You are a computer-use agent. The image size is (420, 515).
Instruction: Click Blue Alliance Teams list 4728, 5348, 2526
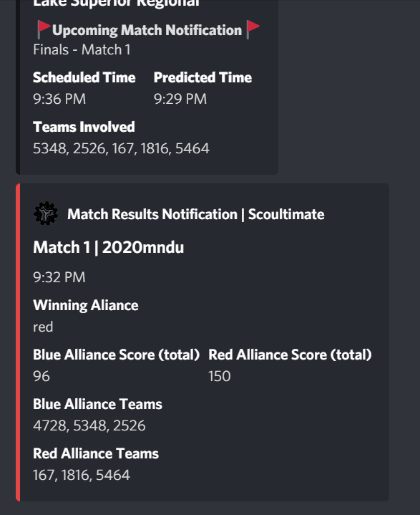(89, 425)
